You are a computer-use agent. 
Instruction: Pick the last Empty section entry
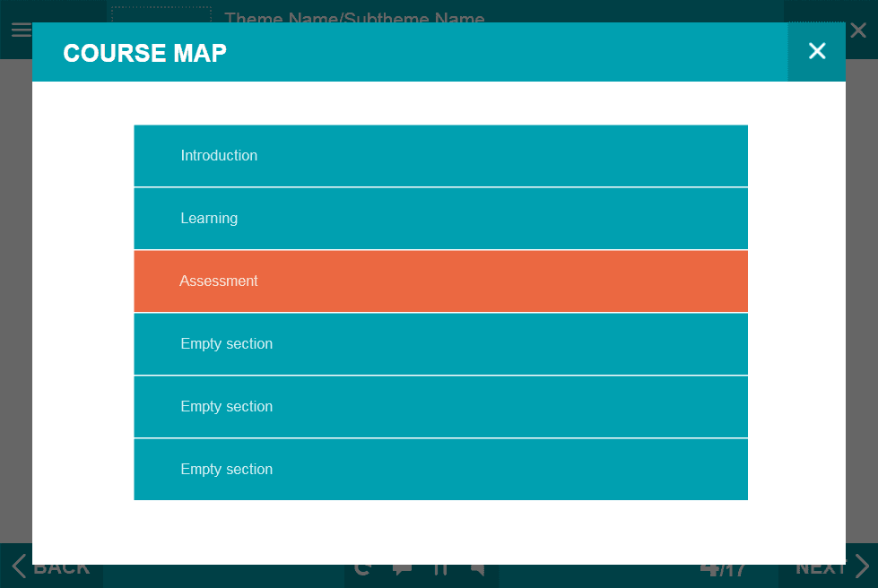tap(440, 470)
